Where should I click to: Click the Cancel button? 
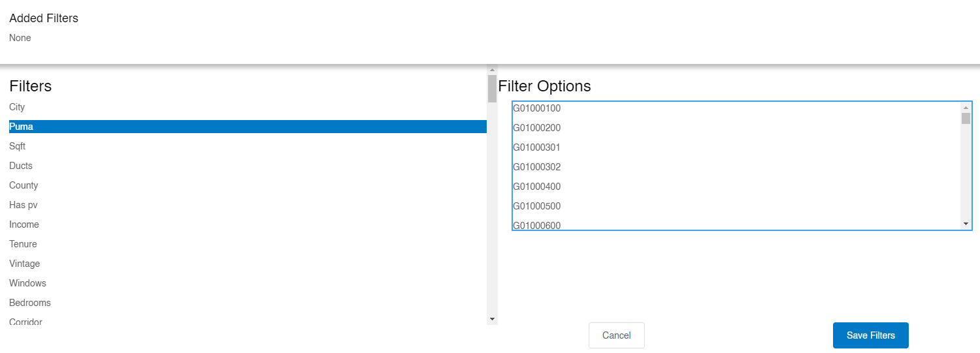point(616,335)
